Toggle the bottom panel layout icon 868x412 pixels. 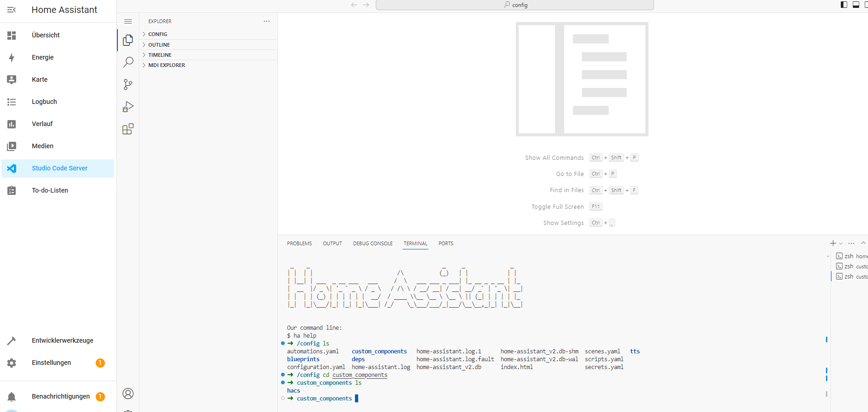coord(856,5)
